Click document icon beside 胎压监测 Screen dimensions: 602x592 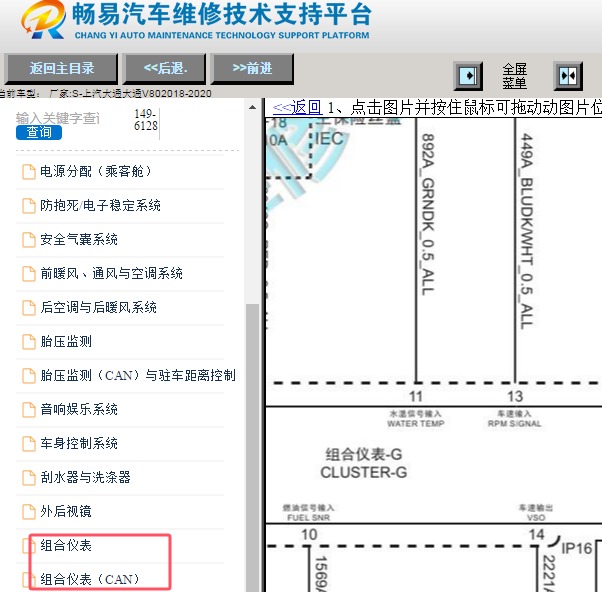[29, 342]
